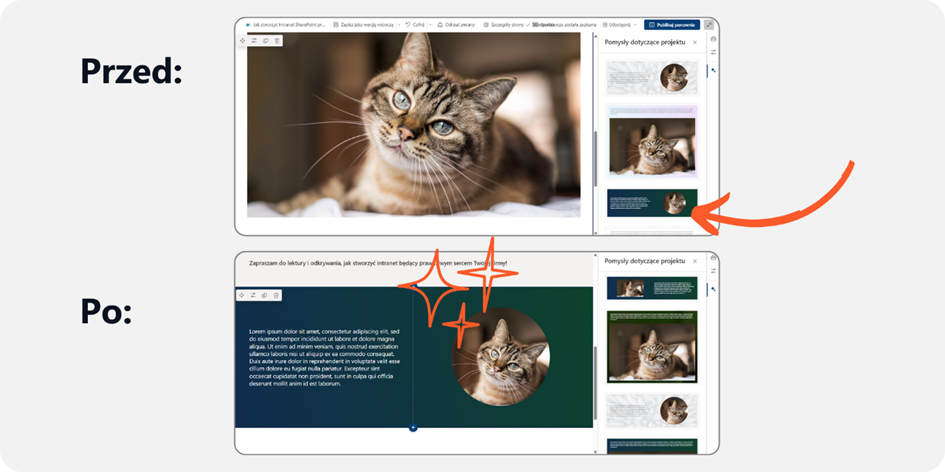Select the dark blue-green design idea in Przed pane
Screen dimensions: 945x472
pyautogui.click(x=651, y=203)
